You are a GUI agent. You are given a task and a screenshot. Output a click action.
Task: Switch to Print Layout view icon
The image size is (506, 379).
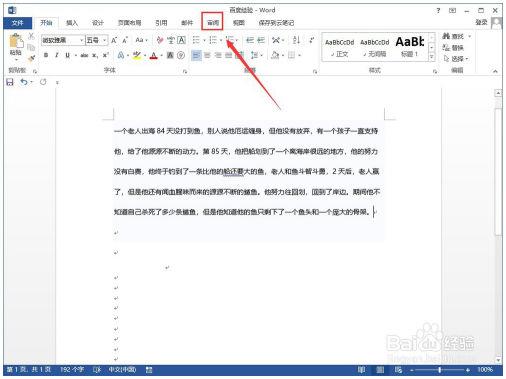(x=380, y=370)
